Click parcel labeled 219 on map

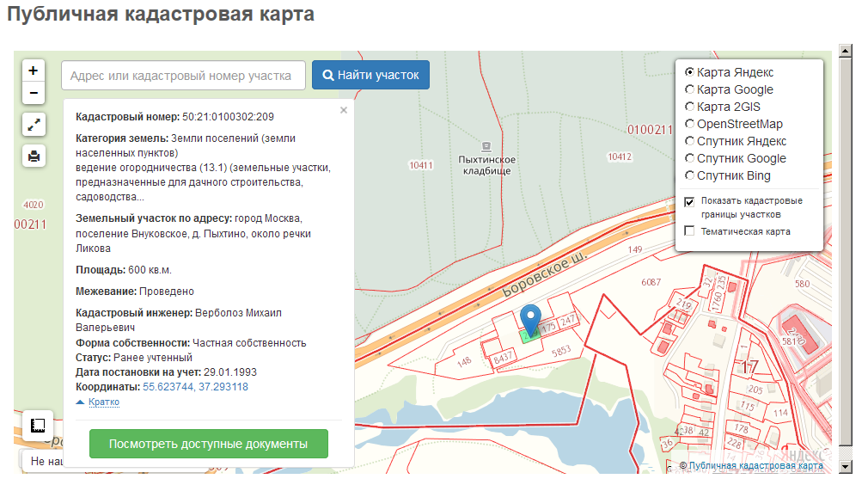[x=684, y=304]
